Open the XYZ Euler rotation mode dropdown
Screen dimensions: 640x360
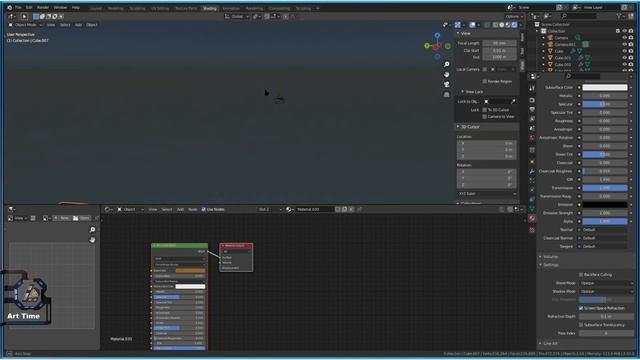click(x=487, y=193)
